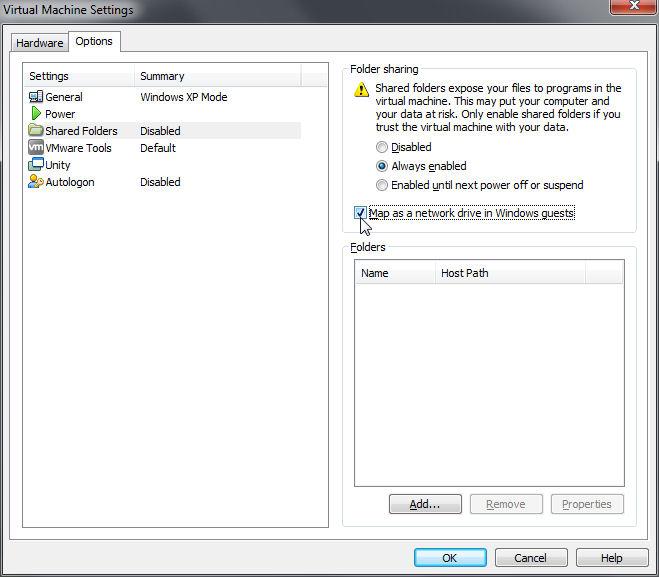
Task: Select the Always enabled radio button
Action: coord(382,166)
